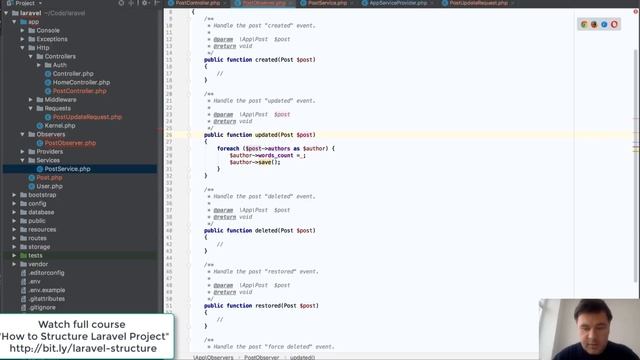
Task: Expand the Console folder
Action: tap(22, 31)
